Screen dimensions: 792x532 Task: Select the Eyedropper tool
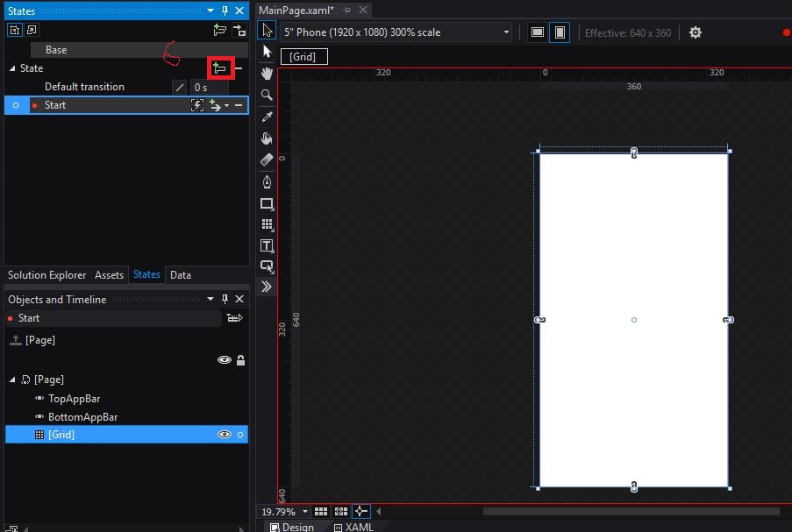pos(267,117)
